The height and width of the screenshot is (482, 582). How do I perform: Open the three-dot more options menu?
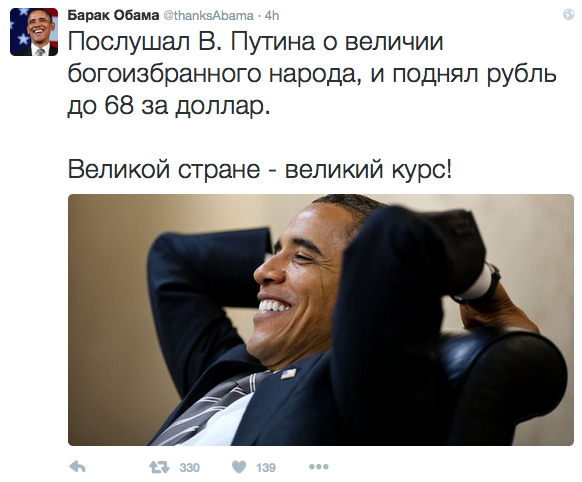[x=318, y=467]
